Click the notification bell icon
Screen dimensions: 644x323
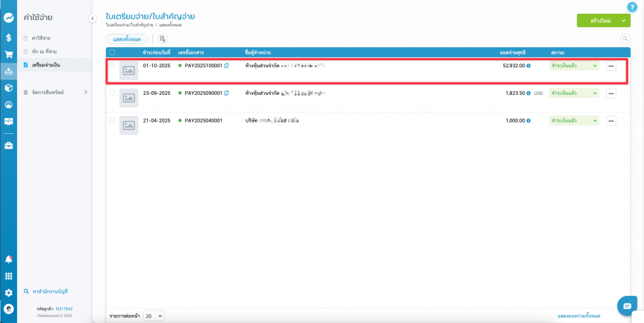point(8,259)
